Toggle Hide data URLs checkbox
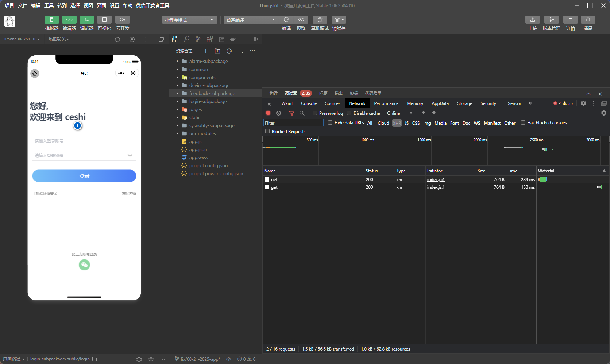 [x=330, y=123]
